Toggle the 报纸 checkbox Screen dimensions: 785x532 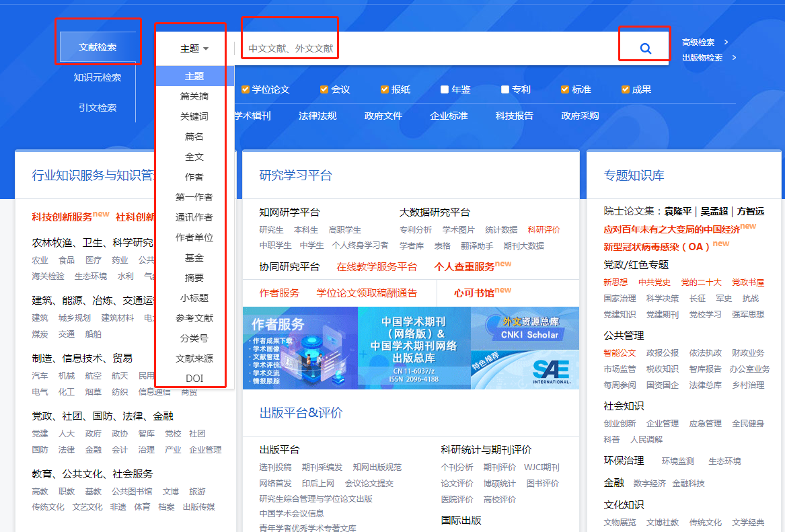pyautogui.click(x=385, y=89)
